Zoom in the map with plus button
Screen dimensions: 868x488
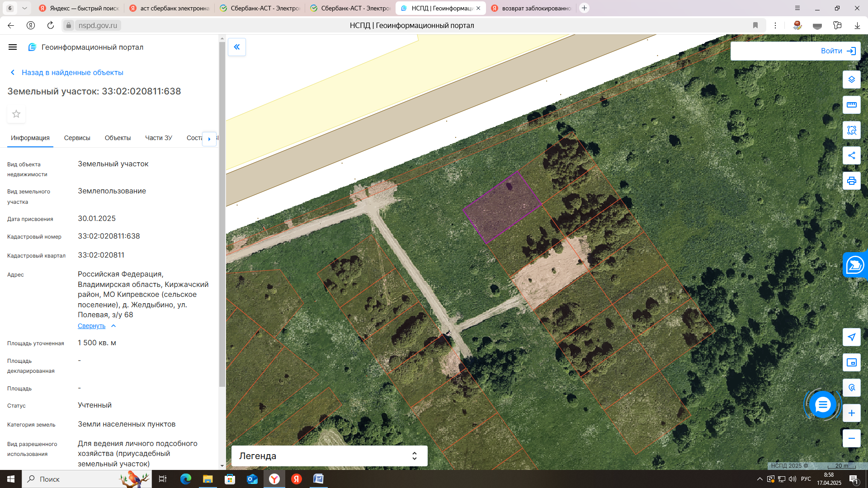(851, 413)
